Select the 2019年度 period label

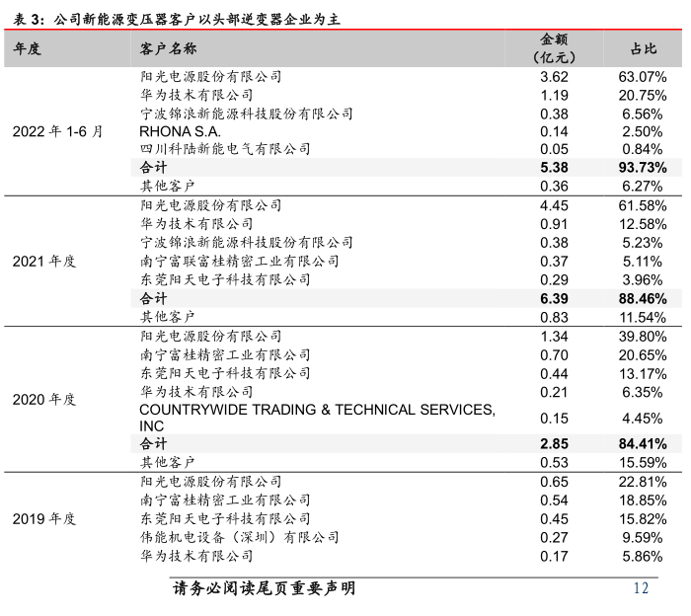click(44, 518)
